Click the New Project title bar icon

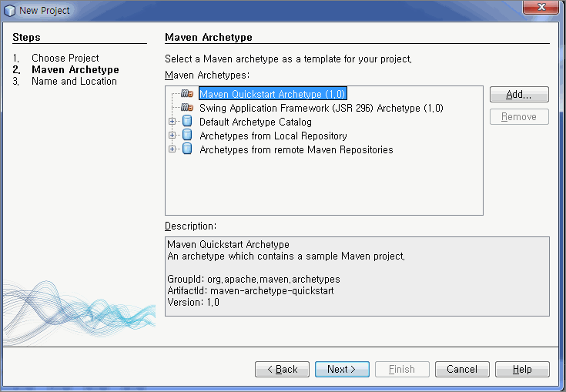coord(9,10)
